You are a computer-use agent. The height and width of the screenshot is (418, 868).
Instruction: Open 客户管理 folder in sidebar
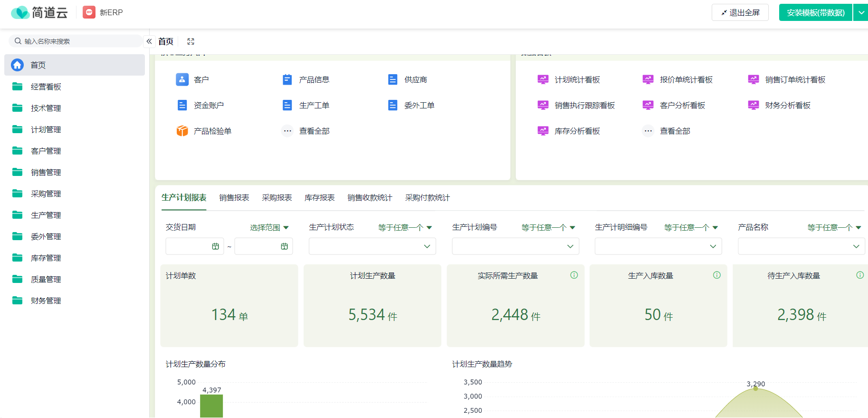point(75,151)
